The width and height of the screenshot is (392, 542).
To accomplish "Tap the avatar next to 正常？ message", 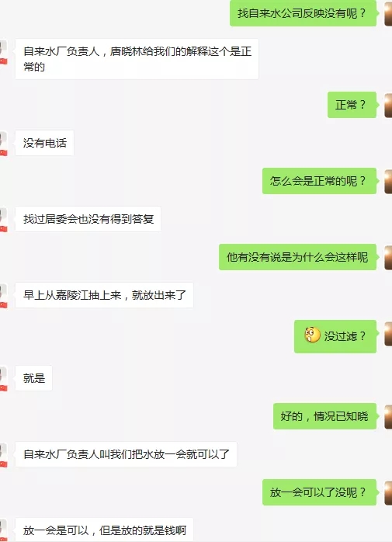I will point(388,105).
